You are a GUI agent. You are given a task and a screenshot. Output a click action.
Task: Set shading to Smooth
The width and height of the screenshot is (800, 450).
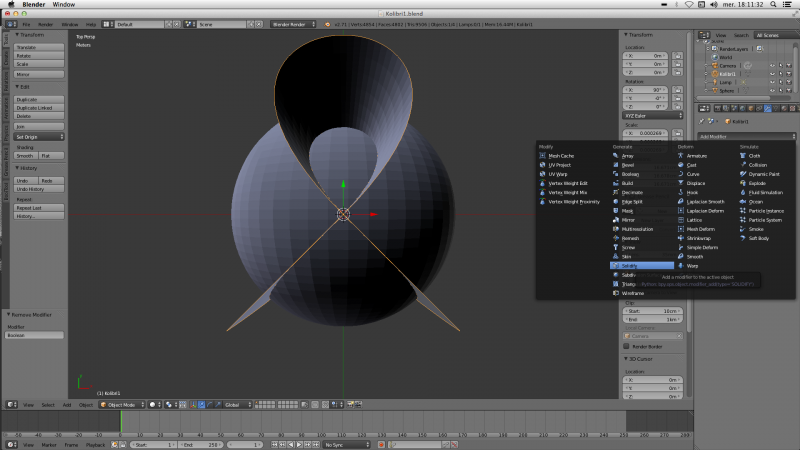click(26, 156)
